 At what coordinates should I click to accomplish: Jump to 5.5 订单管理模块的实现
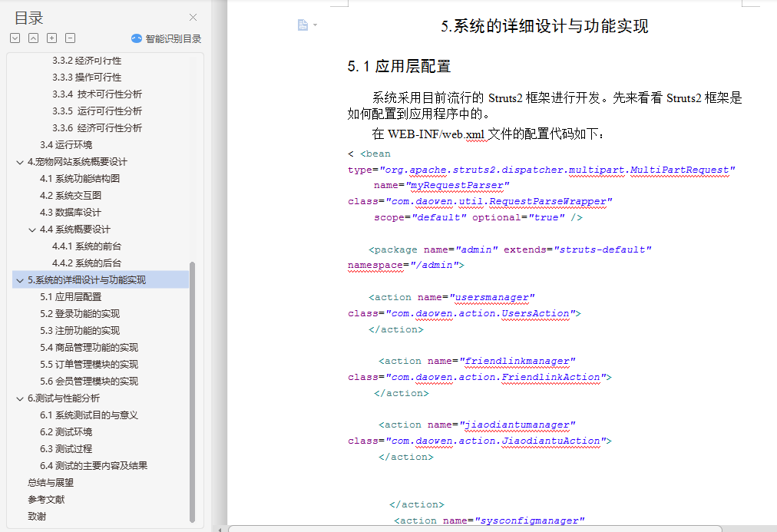[89, 364]
